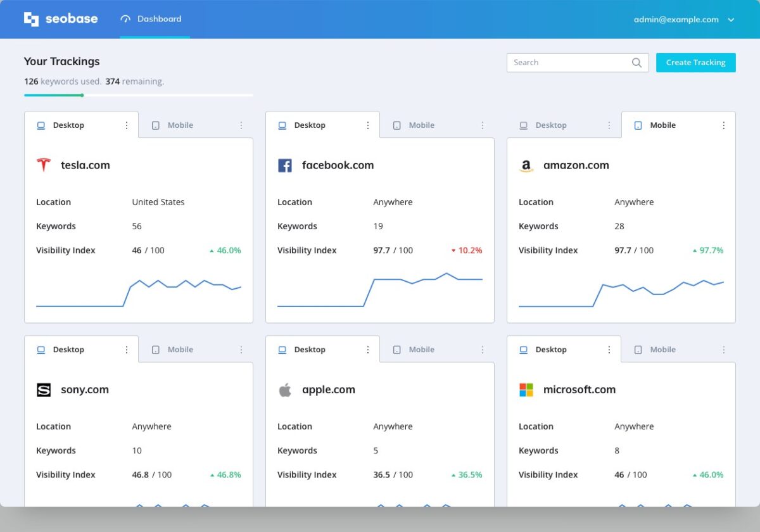Expand the admin@example.com account dropdown

731,20
